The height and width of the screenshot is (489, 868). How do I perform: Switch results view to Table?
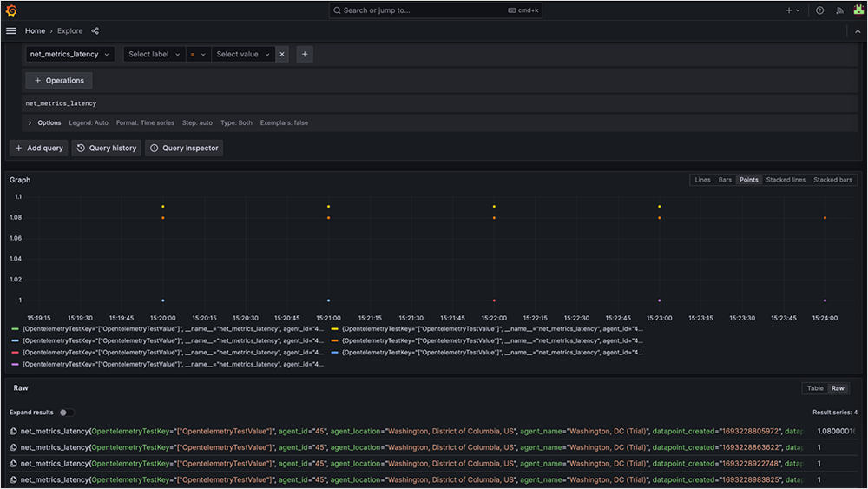pyautogui.click(x=814, y=388)
